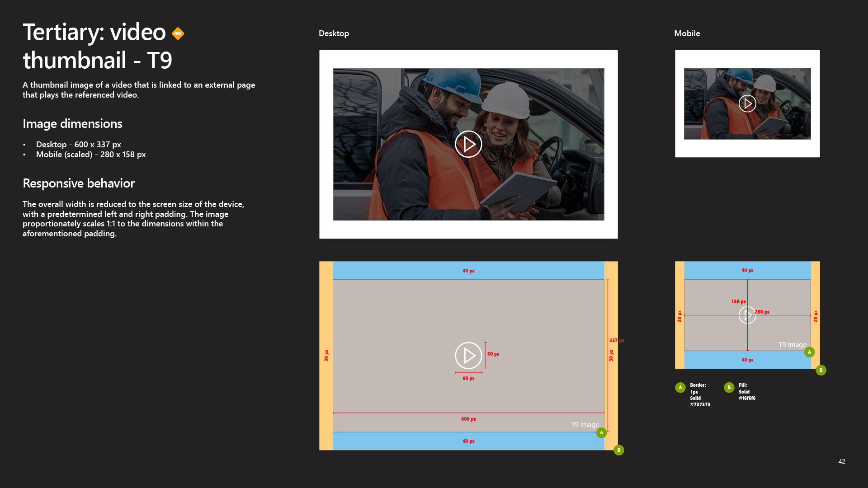Play the desktop video thumbnail

[x=468, y=144]
